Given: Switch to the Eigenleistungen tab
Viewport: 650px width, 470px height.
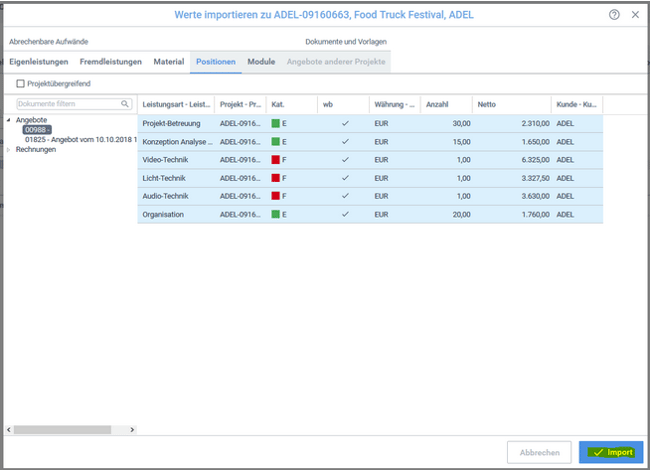Looking at the screenshot, I should pos(39,62).
